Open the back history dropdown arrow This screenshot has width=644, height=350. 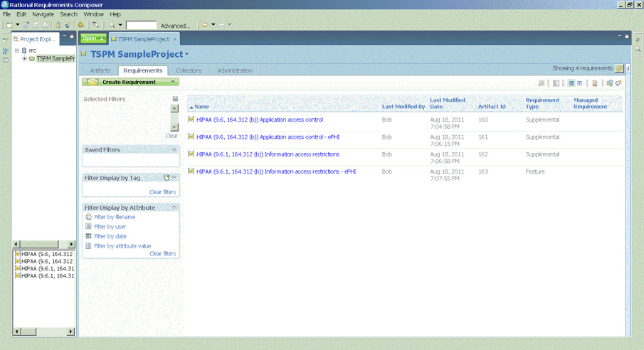point(213,25)
